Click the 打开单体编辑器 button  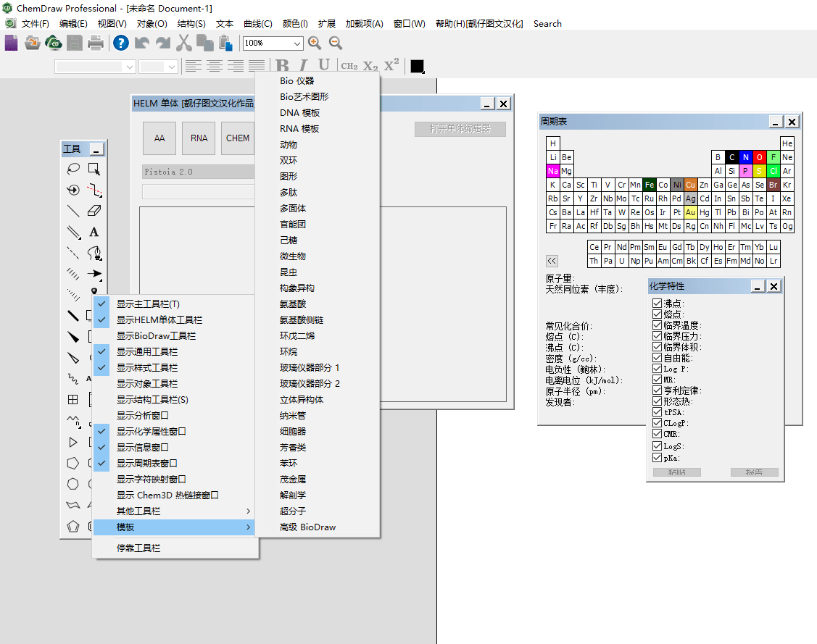[x=460, y=129]
